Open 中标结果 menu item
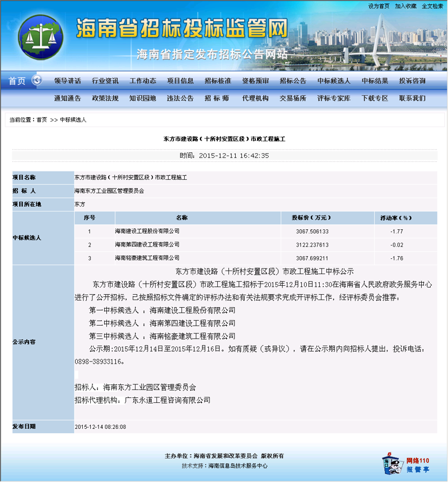Image resolution: width=448 pixels, height=482 pixels. pyautogui.click(x=375, y=81)
